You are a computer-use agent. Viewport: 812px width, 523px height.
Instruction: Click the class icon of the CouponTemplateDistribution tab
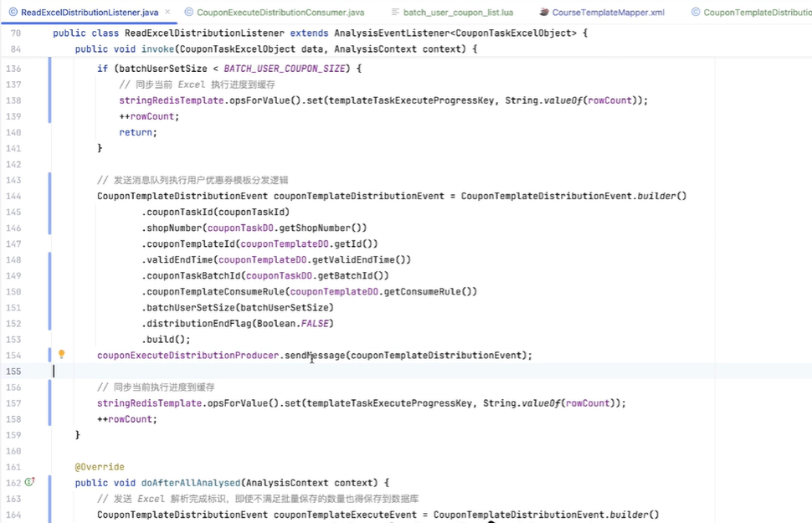point(696,13)
